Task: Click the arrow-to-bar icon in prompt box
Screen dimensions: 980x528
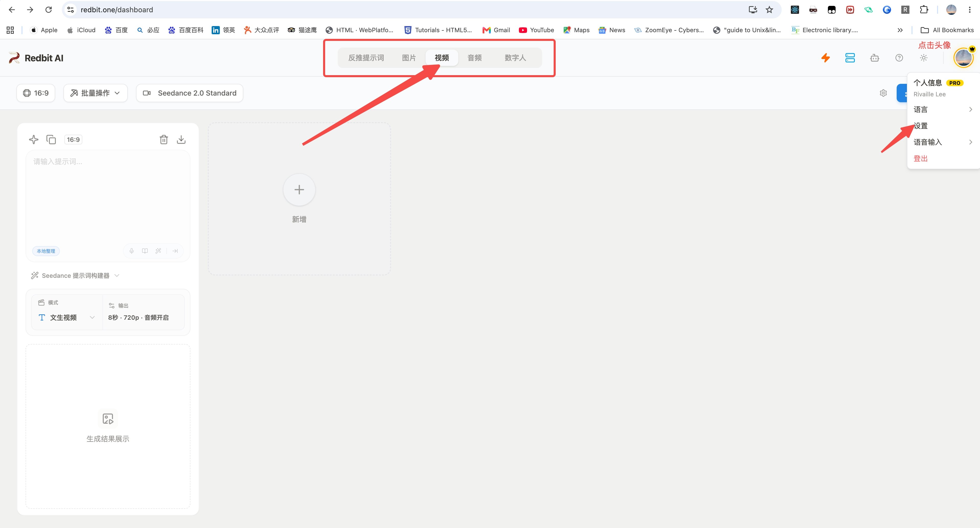Action: [x=175, y=251]
